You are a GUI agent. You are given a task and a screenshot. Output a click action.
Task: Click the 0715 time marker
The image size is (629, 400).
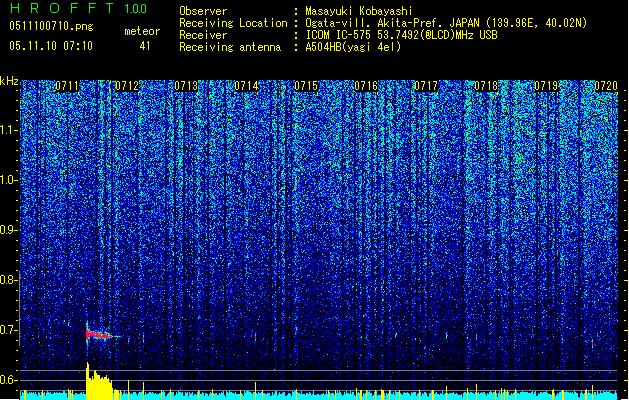(x=306, y=86)
